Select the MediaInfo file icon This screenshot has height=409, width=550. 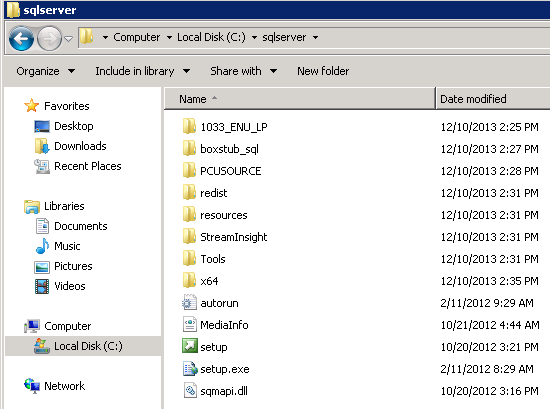(190, 324)
